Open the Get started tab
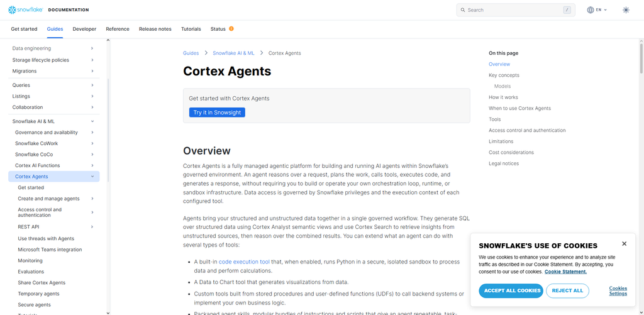 pyautogui.click(x=24, y=29)
